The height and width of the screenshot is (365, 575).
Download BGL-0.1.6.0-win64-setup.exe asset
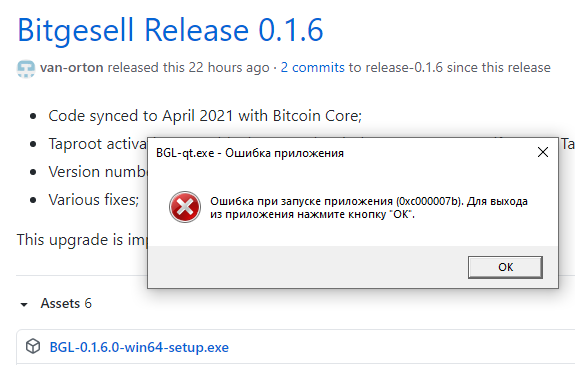[139, 347]
